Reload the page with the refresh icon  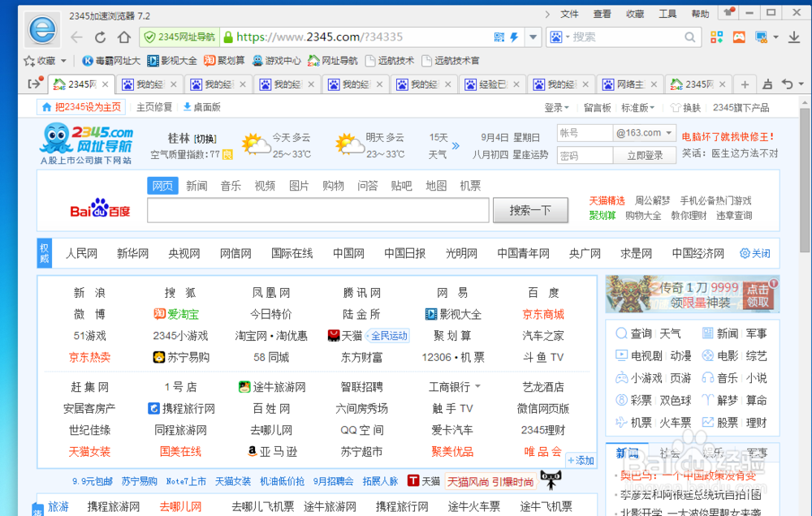101,37
